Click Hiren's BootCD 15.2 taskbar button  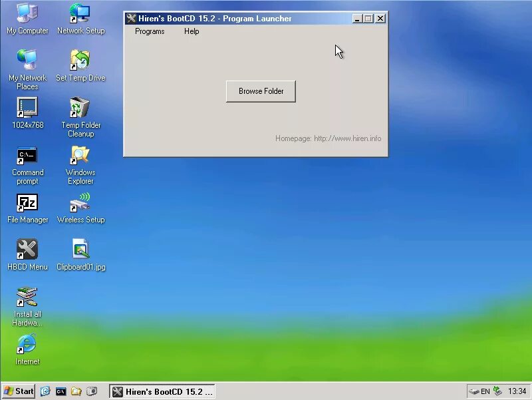click(162, 391)
